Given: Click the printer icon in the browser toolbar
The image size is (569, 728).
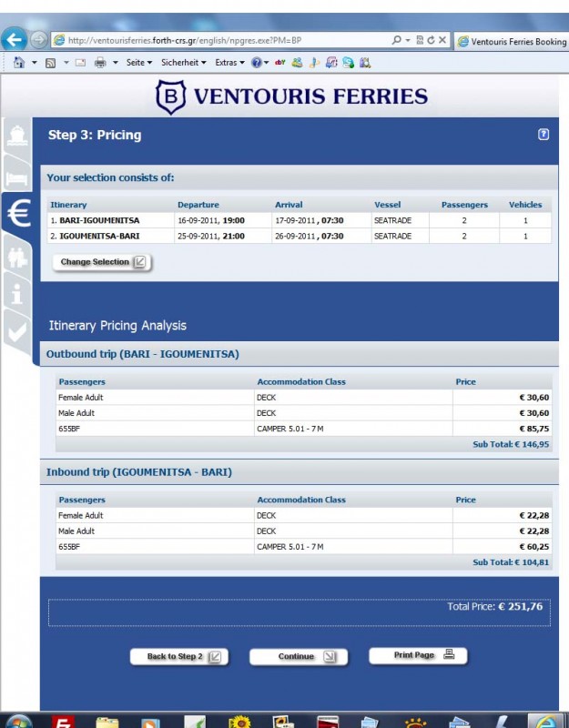Looking at the screenshot, I should [x=100, y=63].
